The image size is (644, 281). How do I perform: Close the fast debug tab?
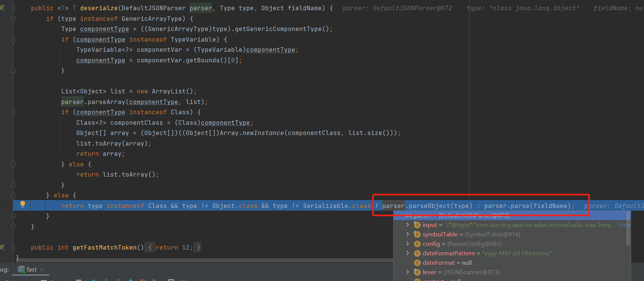42,270
